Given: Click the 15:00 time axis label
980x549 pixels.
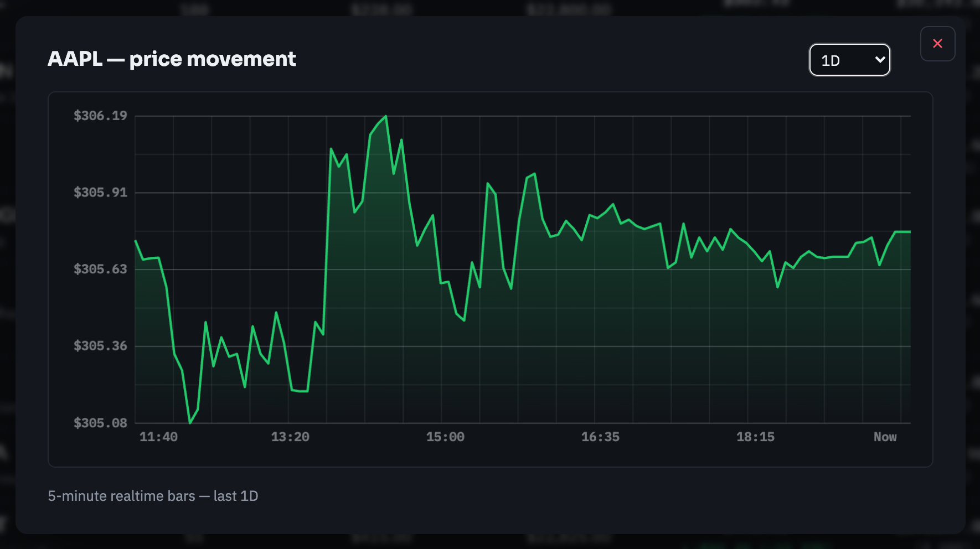Looking at the screenshot, I should tap(445, 437).
